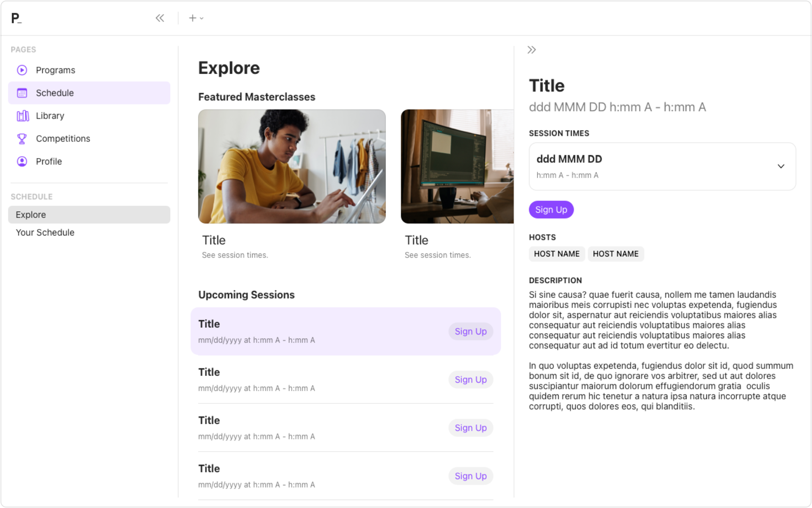Click Explore page heading
Image resolution: width=812 pixels, height=508 pixels.
click(229, 68)
